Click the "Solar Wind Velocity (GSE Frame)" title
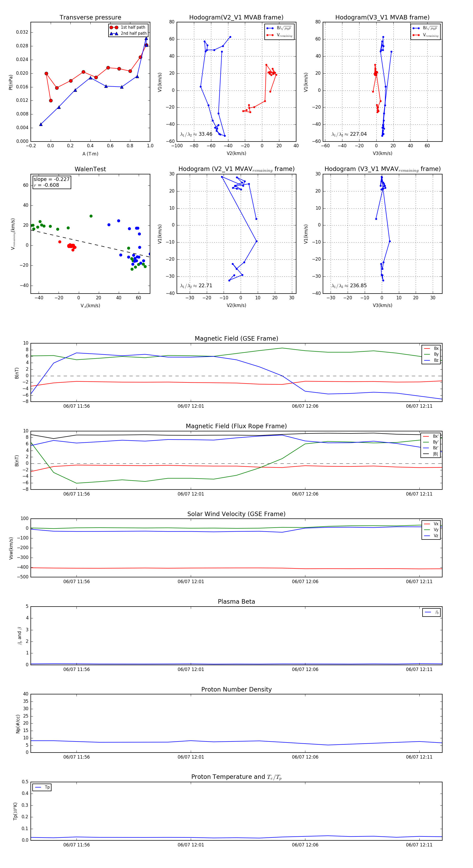Screen dimensions: 473x868 point(236,514)
